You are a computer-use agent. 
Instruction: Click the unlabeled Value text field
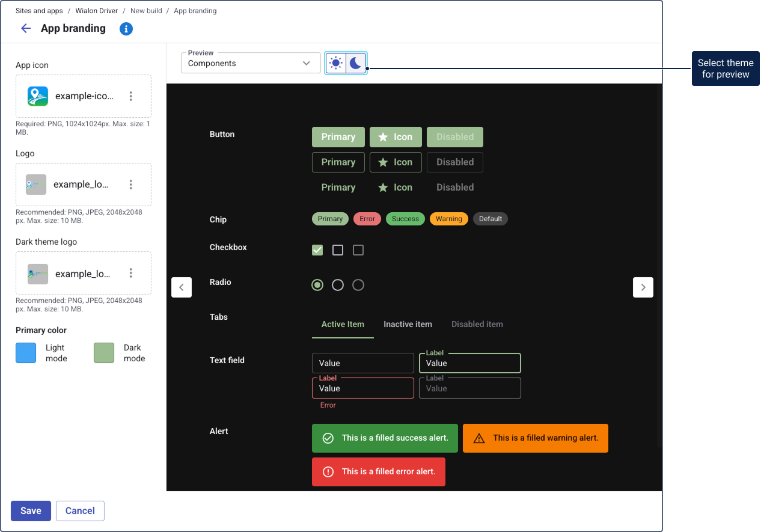[x=363, y=363]
